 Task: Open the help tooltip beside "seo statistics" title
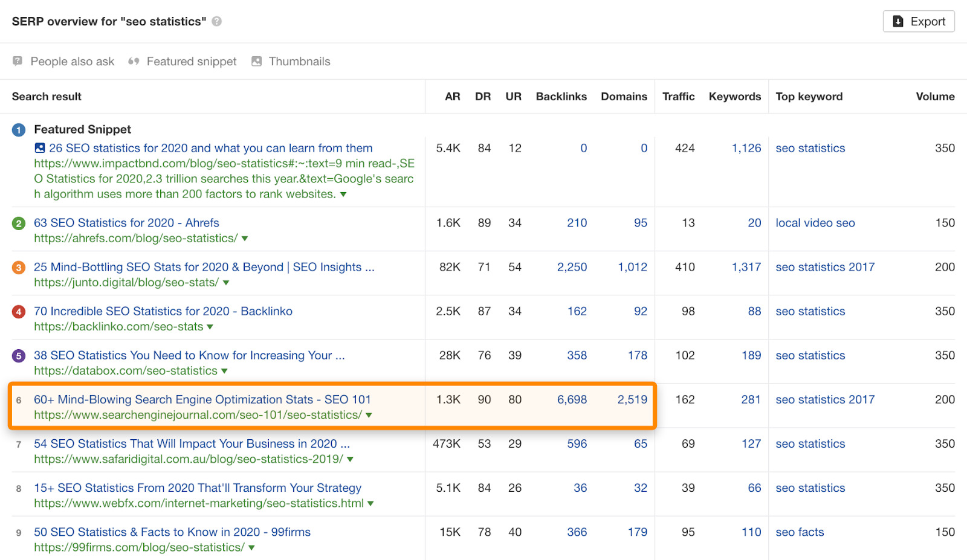216,21
